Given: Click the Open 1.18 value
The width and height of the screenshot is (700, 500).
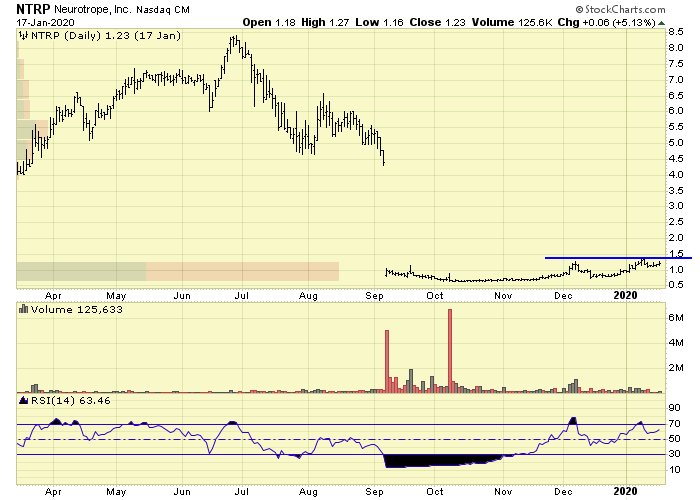Looking at the screenshot, I should point(269,22).
